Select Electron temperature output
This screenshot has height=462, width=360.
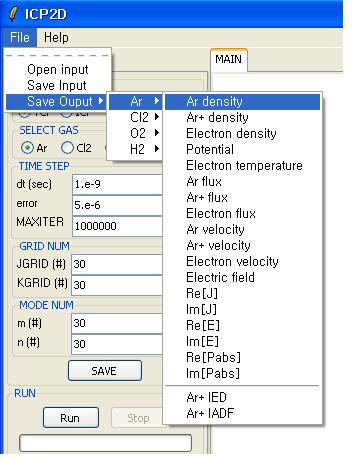(243, 165)
